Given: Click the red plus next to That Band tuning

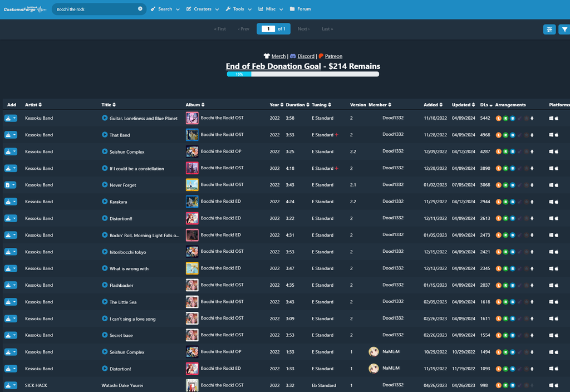Looking at the screenshot, I should pos(337,135).
